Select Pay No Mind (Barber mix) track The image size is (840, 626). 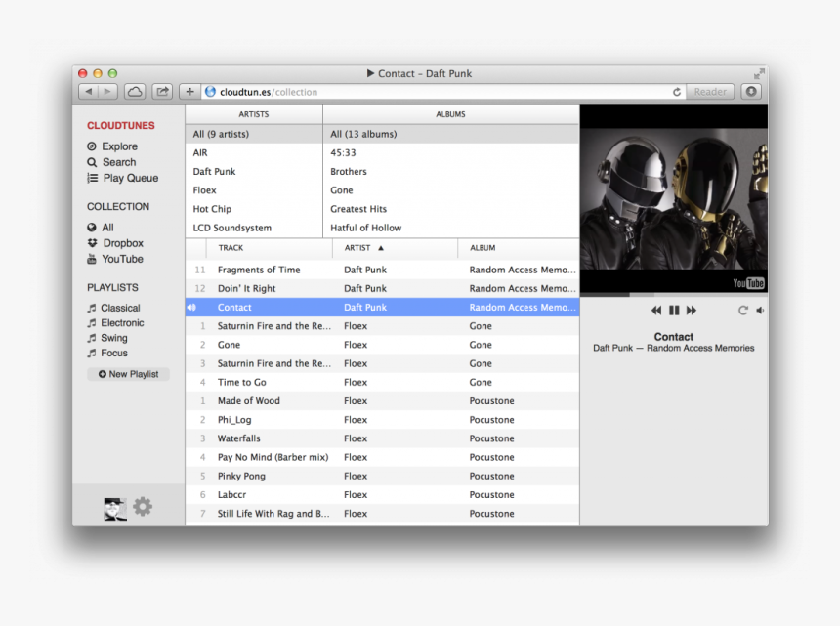coord(383,457)
